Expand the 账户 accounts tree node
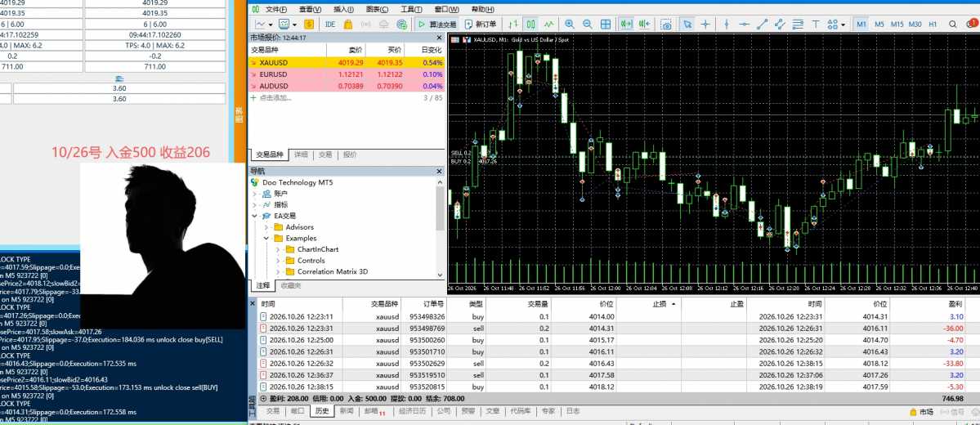980x425 pixels. (x=255, y=194)
